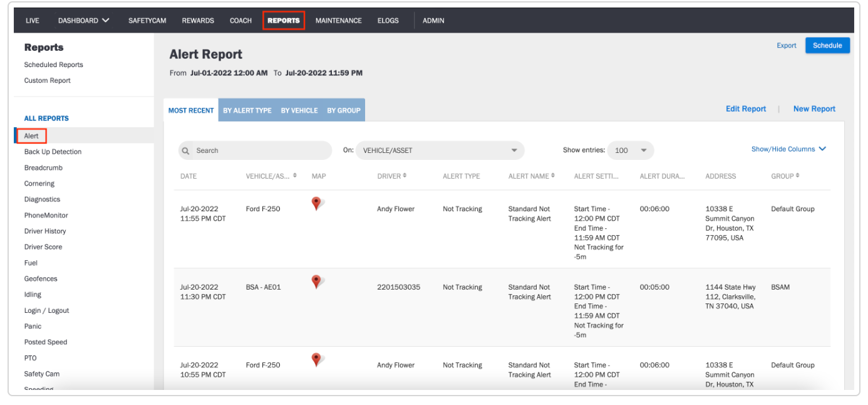Open Coach section

pos(240,21)
